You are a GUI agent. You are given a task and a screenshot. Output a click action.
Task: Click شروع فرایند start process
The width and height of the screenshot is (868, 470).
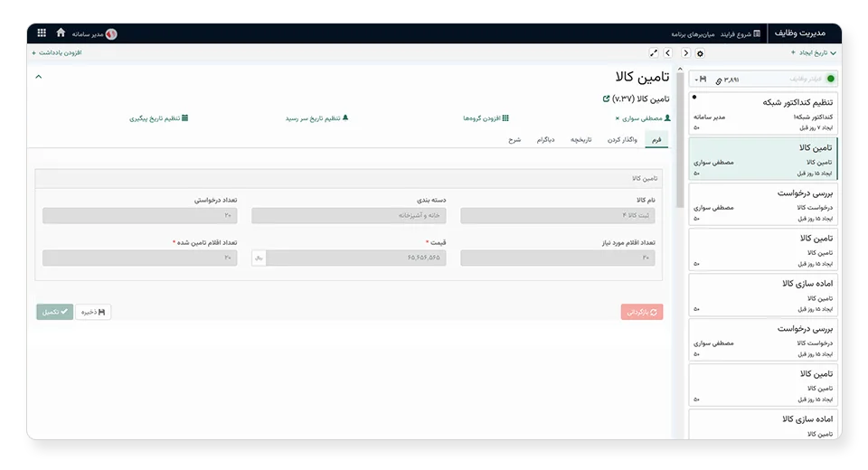(741, 33)
